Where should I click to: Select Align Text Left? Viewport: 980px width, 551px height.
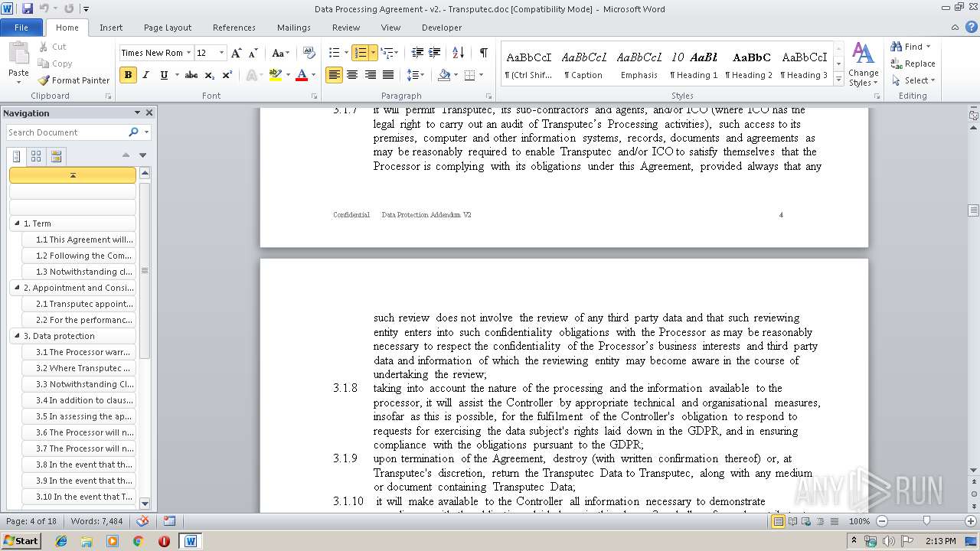tap(334, 75)
